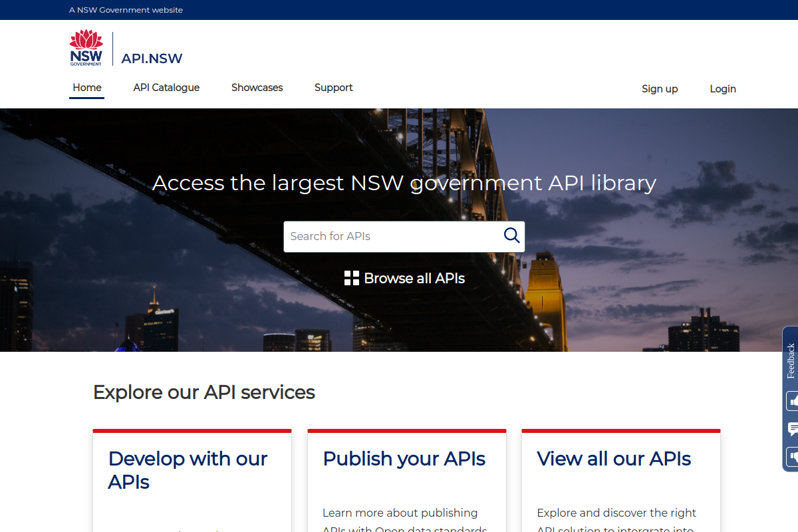Click the NSW Government waratah logo
Viewport: 798px width, 532px height.
[x=86, y=48]
